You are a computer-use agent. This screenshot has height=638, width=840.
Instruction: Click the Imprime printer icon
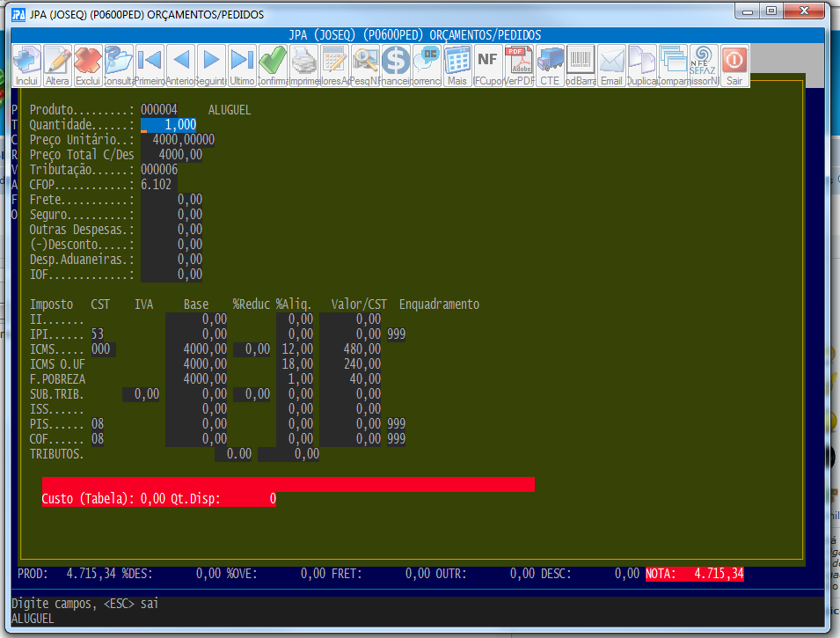(x=303, y=66)
